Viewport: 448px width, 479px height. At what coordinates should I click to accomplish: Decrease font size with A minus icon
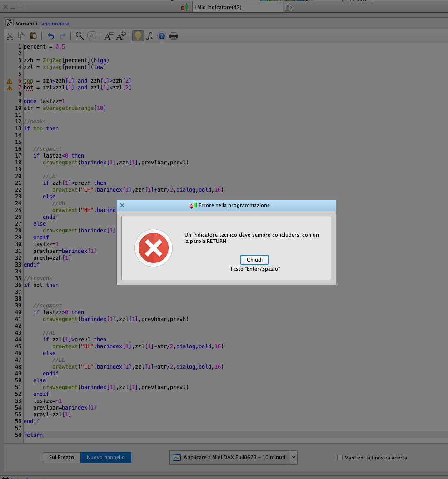109,36
